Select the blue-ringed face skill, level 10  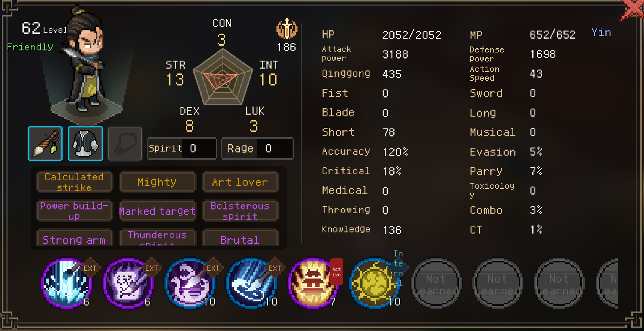coord(190,283)
